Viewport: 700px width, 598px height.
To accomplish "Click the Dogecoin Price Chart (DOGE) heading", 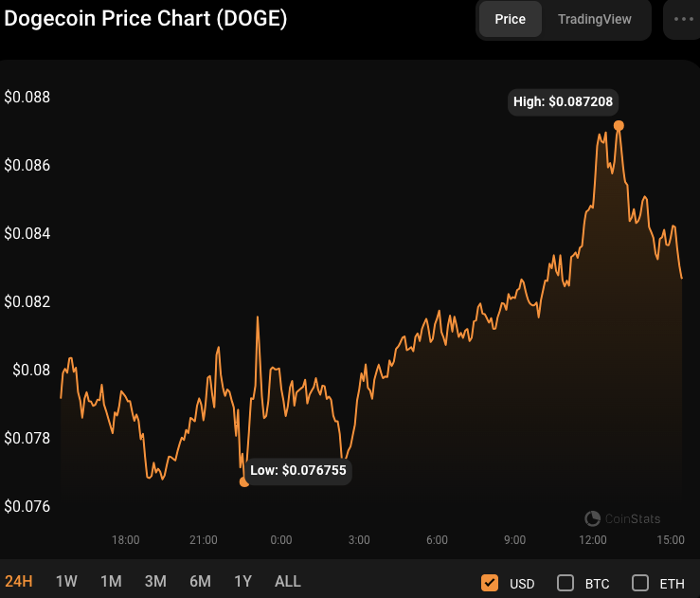I will coord(146,19).
